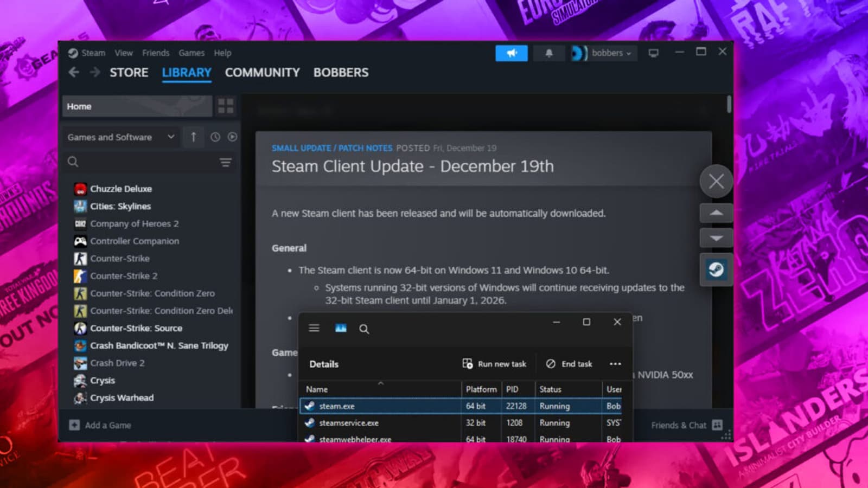The image size is (868, 488).
Task: Select Controller Companion in library
Action: coord(135,241)
